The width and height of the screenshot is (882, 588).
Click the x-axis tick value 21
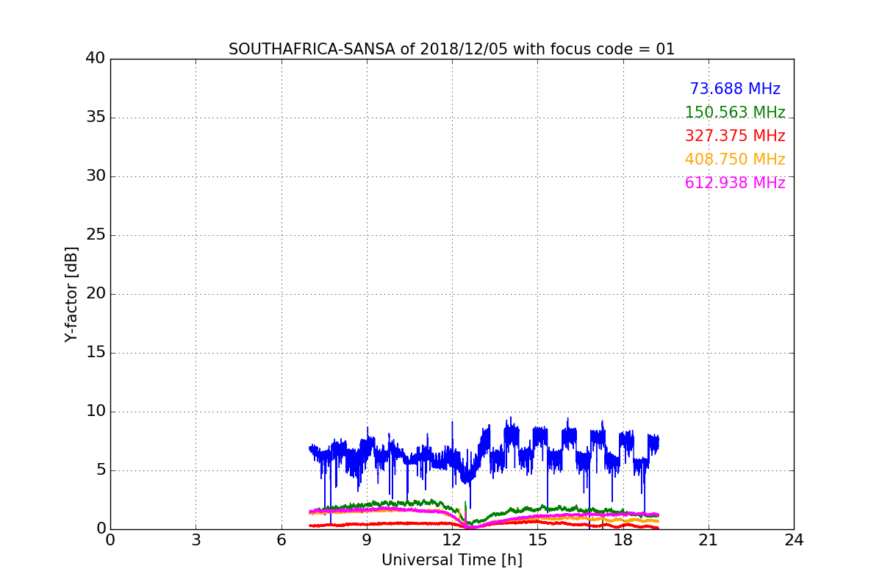709,540
